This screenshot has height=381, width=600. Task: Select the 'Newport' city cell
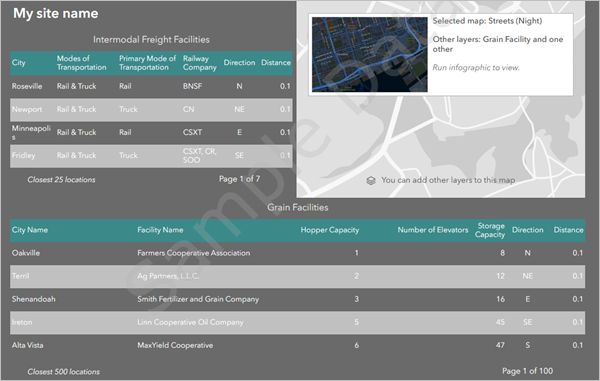tap(27, 109)
